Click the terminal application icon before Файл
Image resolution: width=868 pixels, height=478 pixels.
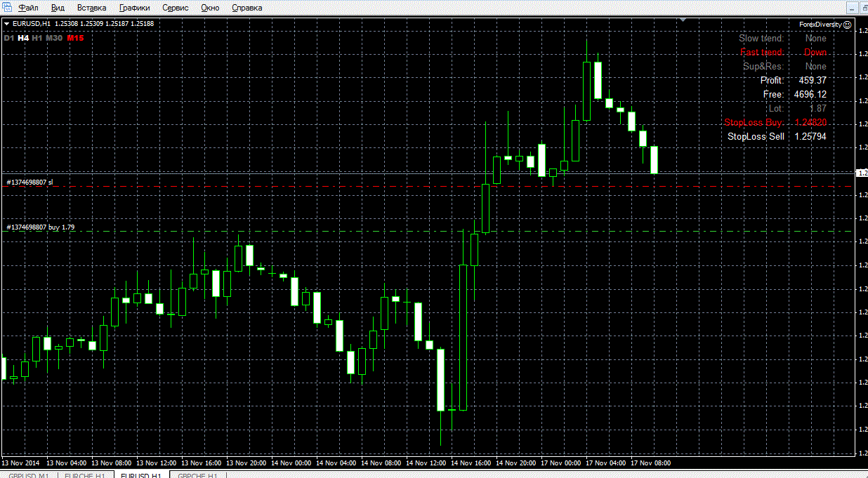coord(7,8)
